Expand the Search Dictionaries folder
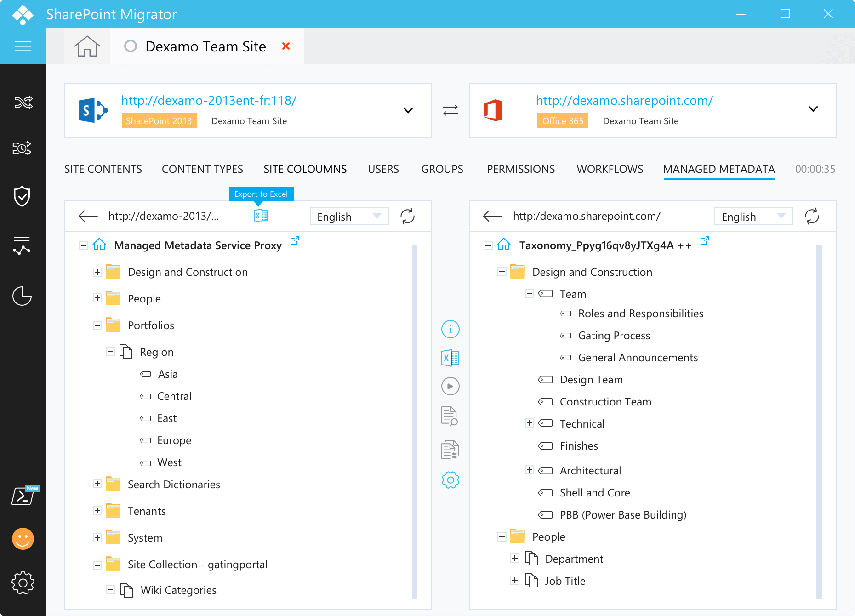The width and height of the screenshot is (855, 616). [97, 484]
